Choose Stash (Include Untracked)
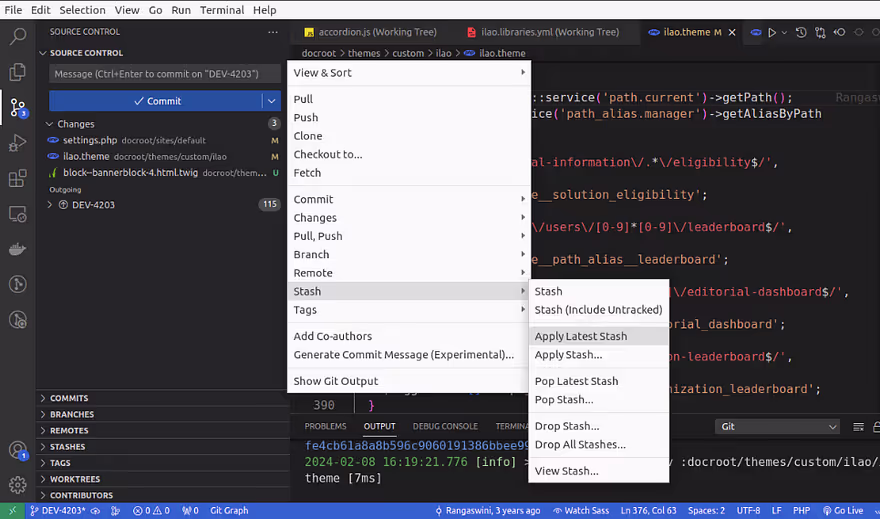 598,310
